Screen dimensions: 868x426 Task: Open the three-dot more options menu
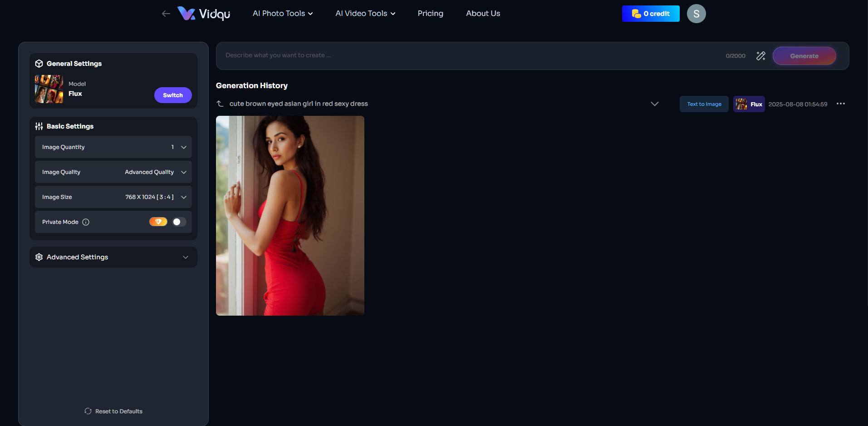841,104
